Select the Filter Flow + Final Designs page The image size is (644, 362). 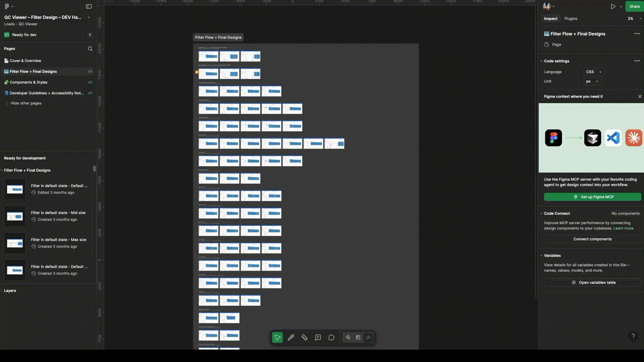point(48,71)
